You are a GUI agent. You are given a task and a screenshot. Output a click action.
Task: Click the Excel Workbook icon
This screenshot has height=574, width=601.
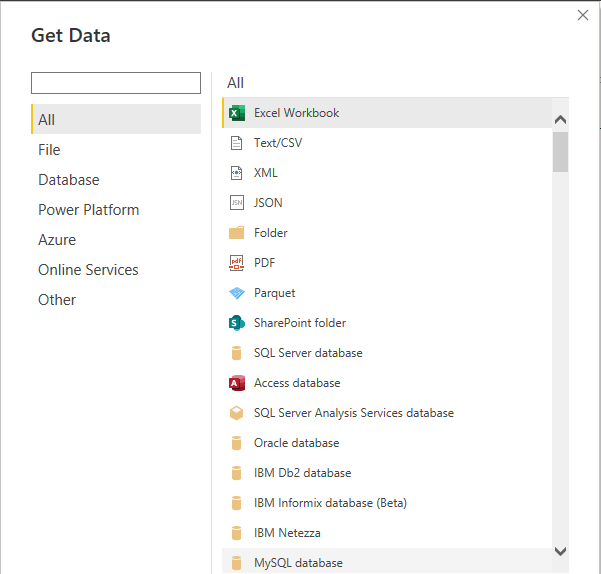236,113
